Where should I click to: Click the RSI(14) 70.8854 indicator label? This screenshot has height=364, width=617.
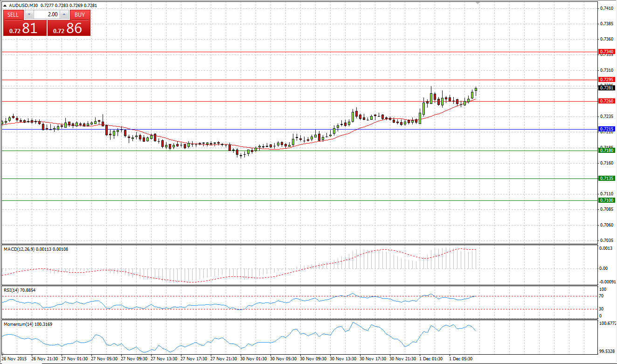pos(20,290)
